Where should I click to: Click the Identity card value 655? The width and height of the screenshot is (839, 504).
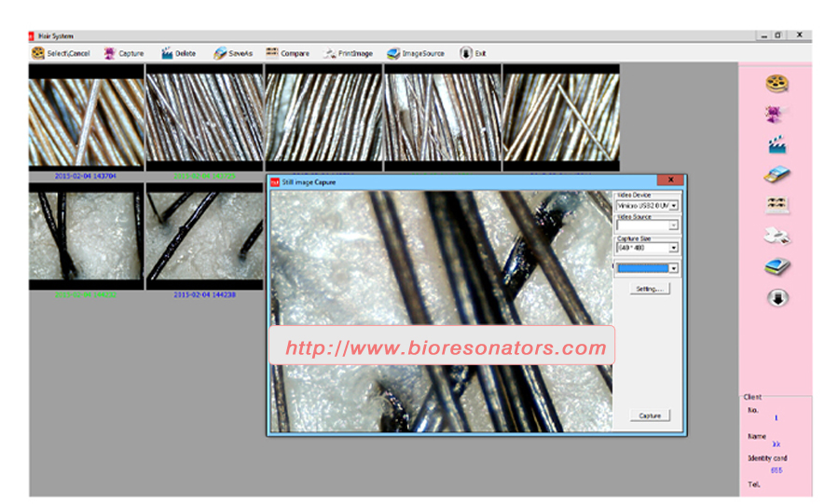pos(777,470)
